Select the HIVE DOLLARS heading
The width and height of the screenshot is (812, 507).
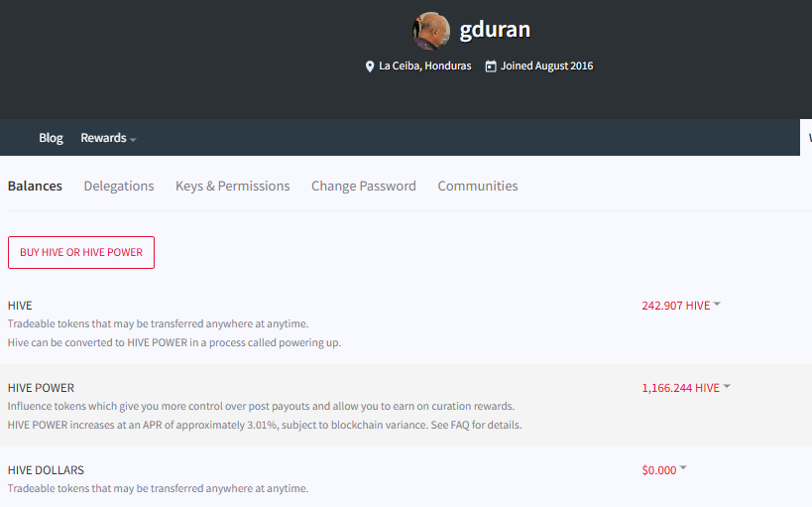click(x=46, y=470)
